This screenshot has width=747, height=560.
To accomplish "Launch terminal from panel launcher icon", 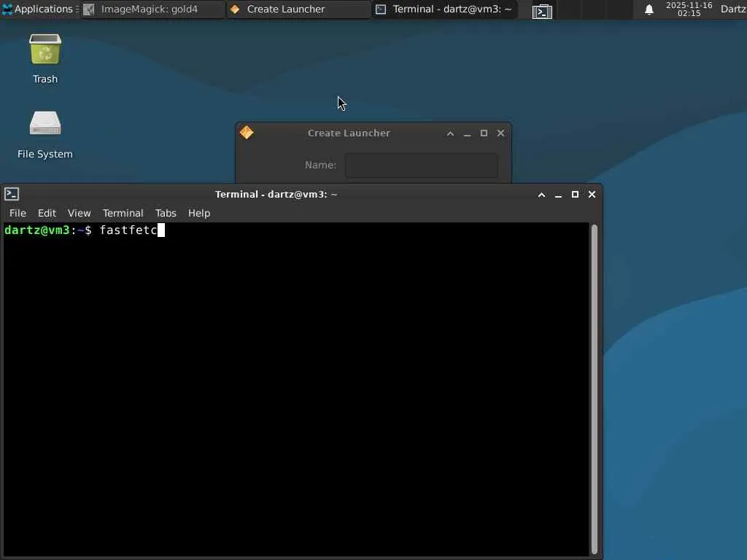I will coord(542,10).
